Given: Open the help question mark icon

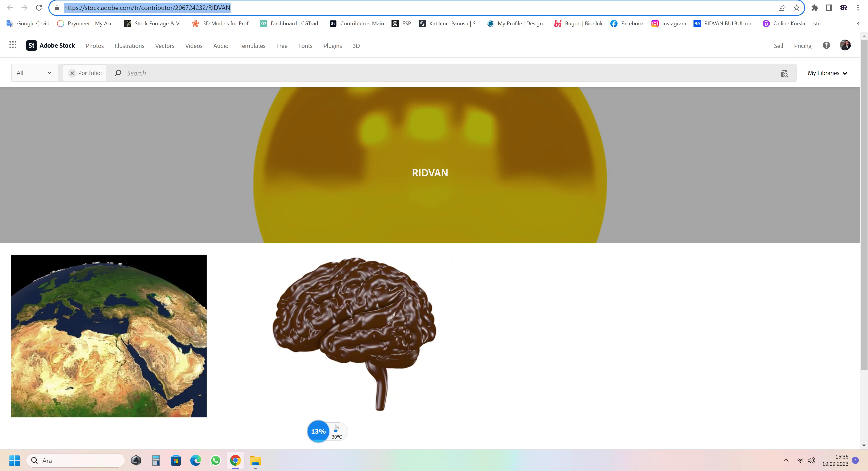Looking at the screenshot, I should tap(826, 45).
